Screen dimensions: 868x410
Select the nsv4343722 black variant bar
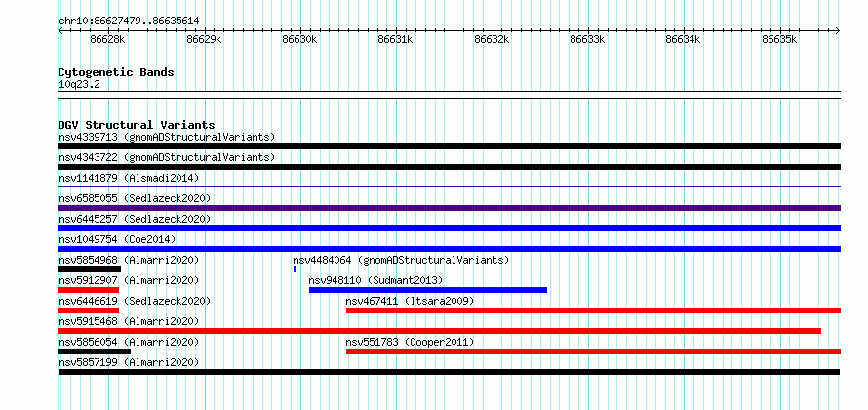(449, 167)
